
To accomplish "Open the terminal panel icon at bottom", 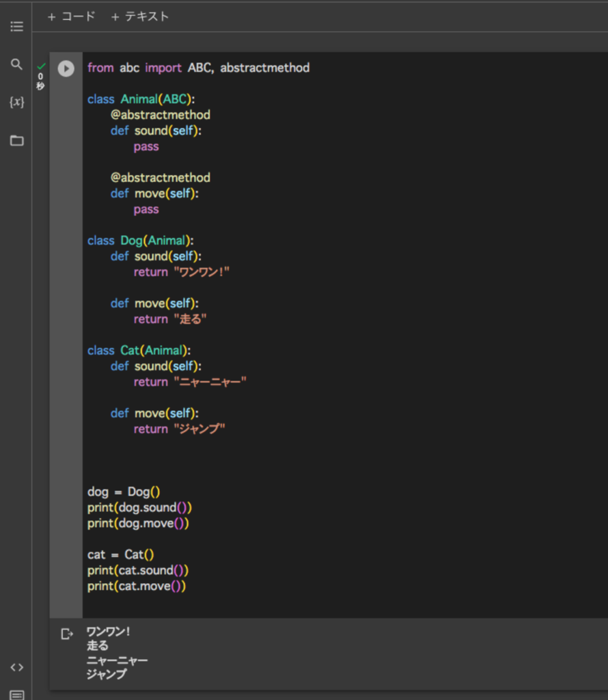I will pyautogui.click(x=16, y=695).
